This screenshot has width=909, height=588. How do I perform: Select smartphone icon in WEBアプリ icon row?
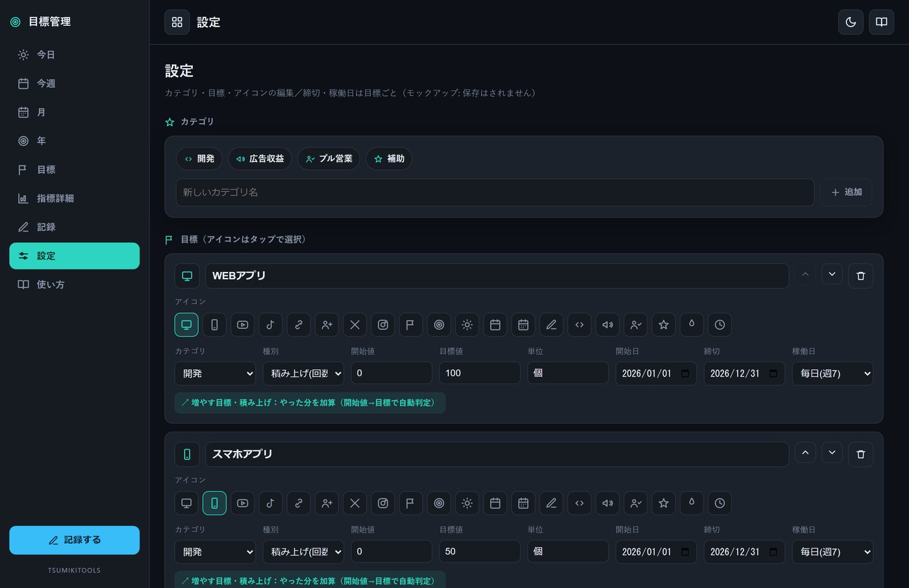[x=214, y=325]
